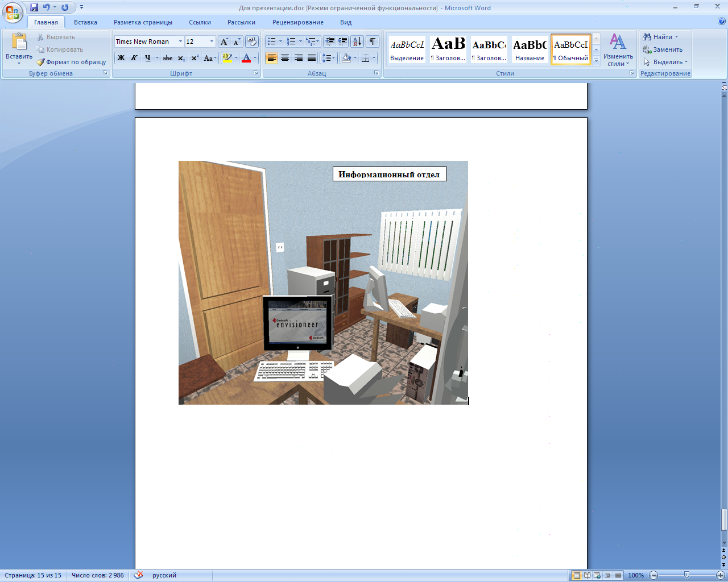Toggle show paragraph marks (¶)
This screenshot has height=582, width=728.
click(x=373, y=41)
